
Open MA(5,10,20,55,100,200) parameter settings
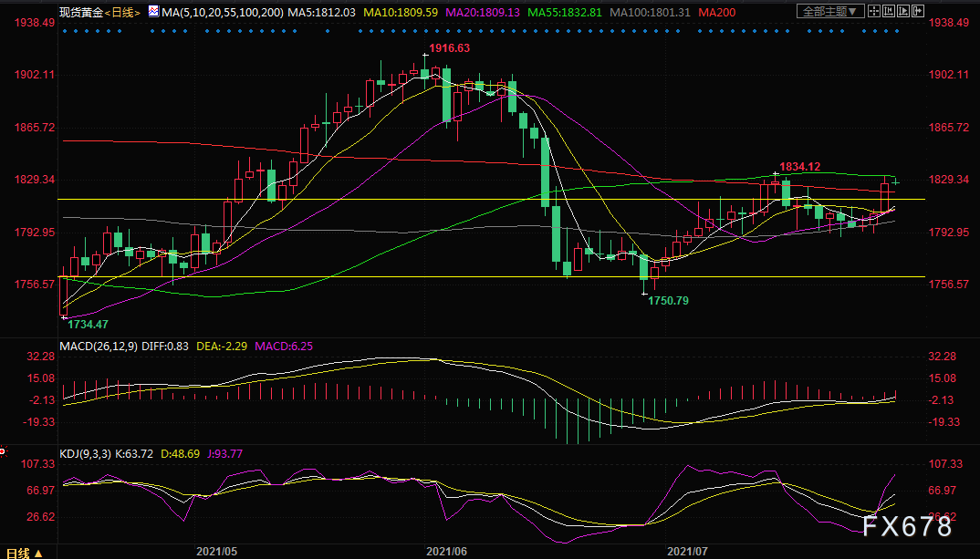223,13
